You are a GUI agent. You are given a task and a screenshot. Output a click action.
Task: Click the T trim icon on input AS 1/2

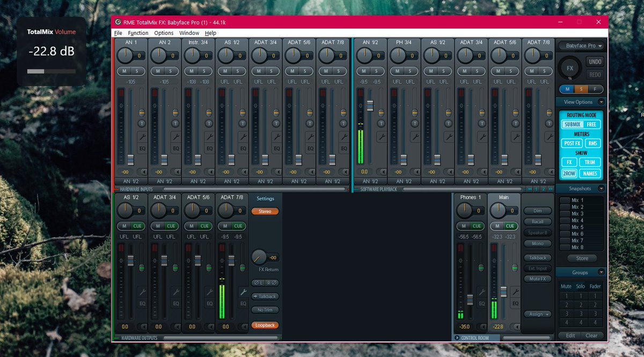243,123
